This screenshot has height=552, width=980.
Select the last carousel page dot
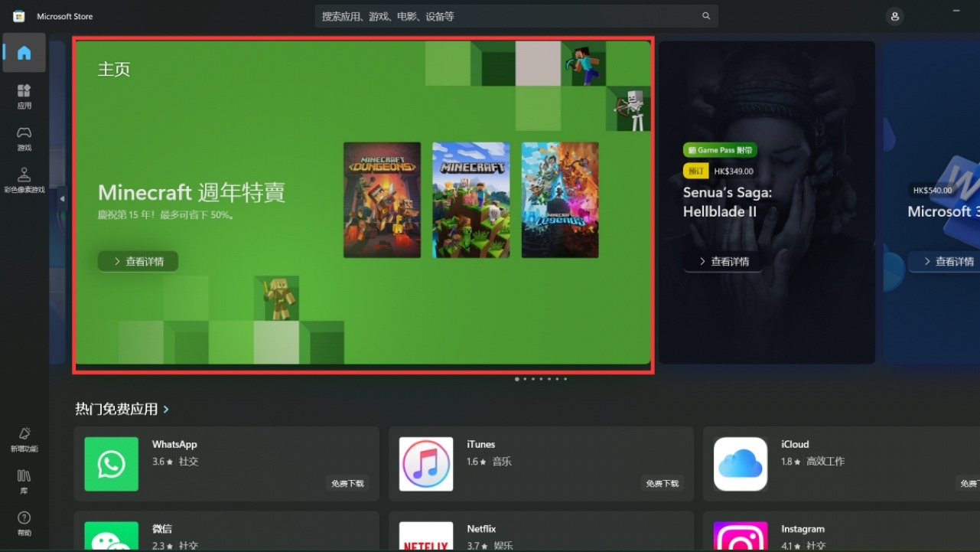565,379
